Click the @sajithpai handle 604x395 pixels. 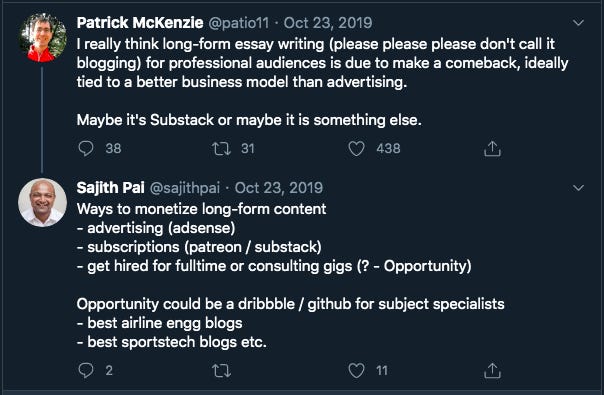pos(185,188)
